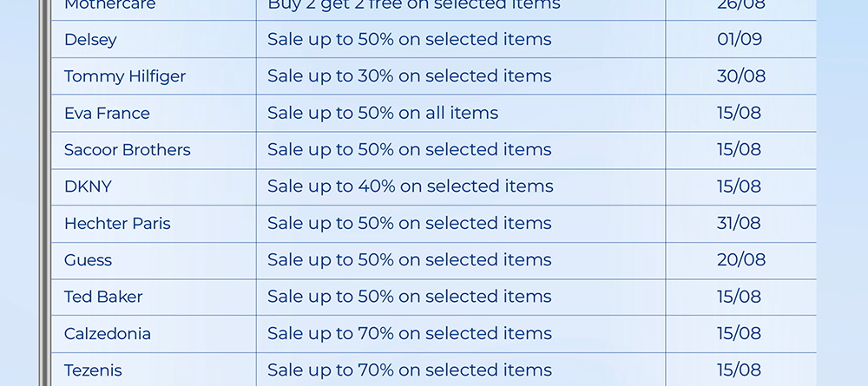Click the Mothercare brand name

coord(109,5)
